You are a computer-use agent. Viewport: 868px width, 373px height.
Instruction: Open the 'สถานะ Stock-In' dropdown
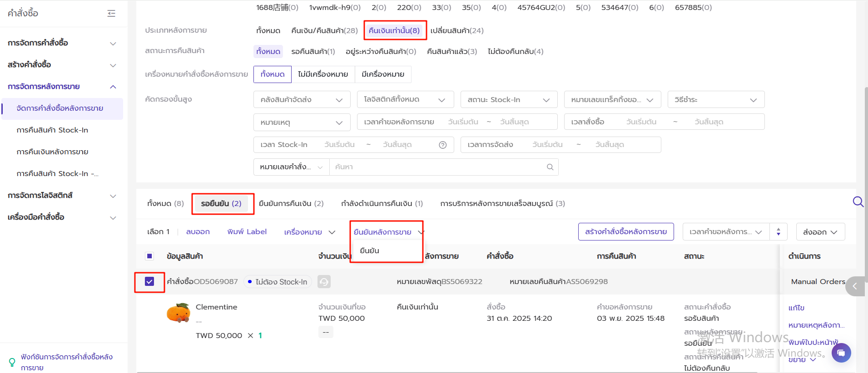(x=509, y=100)
